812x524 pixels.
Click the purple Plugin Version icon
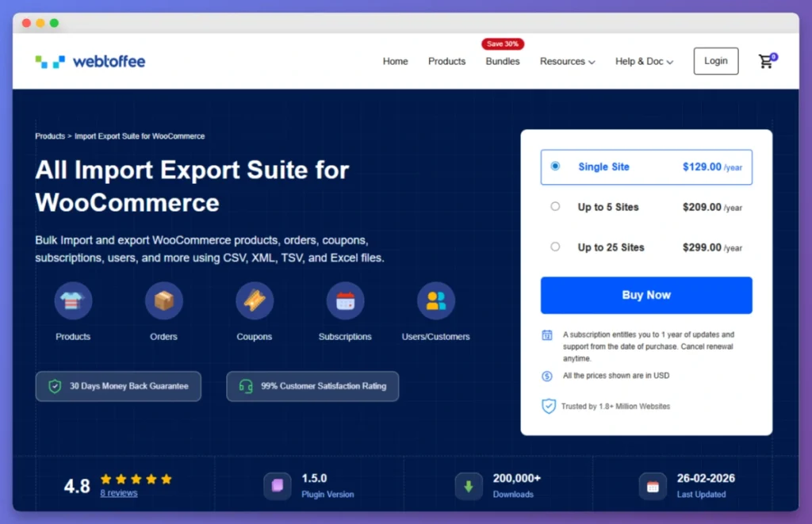coord(277,486)
